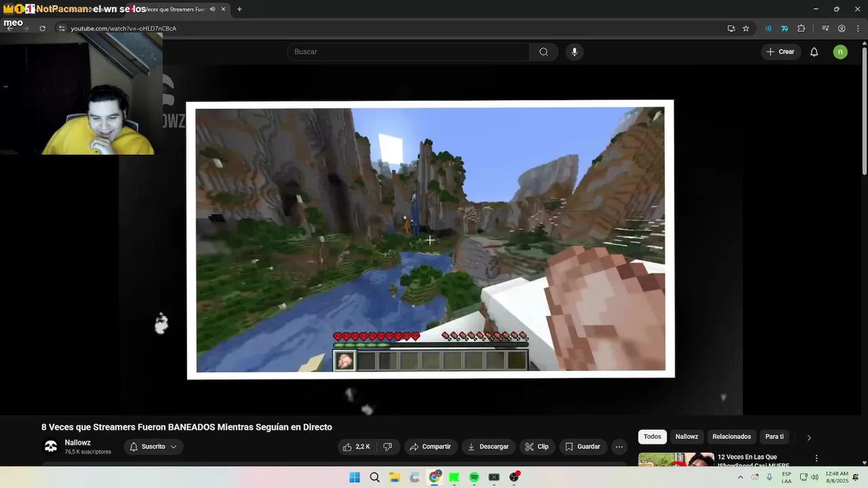Select the 'Para ti' filter chip
The height and width of the screenshot is (488, 868).
[774, 436]
